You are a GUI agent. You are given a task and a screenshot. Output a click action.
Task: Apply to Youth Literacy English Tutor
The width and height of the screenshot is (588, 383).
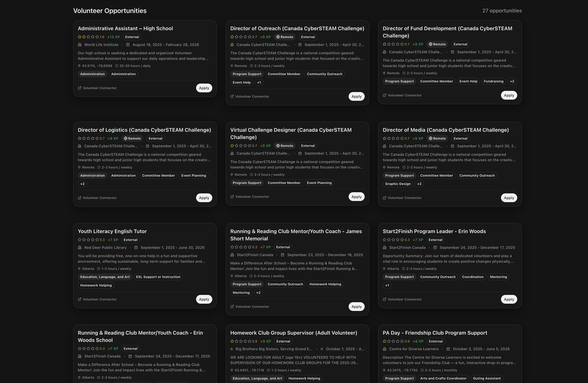point(204,299)
